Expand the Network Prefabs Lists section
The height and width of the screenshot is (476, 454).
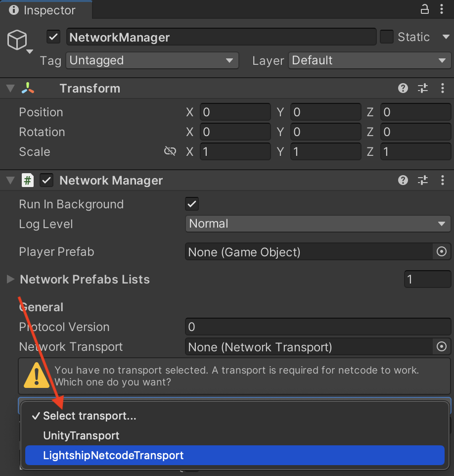point(10,279)
